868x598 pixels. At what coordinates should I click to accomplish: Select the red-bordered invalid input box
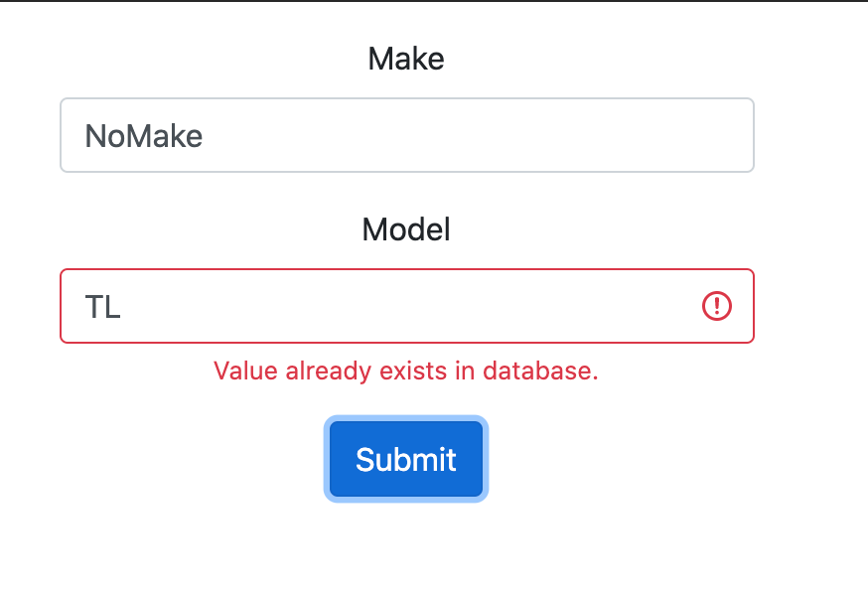click(x=407, y=306)
